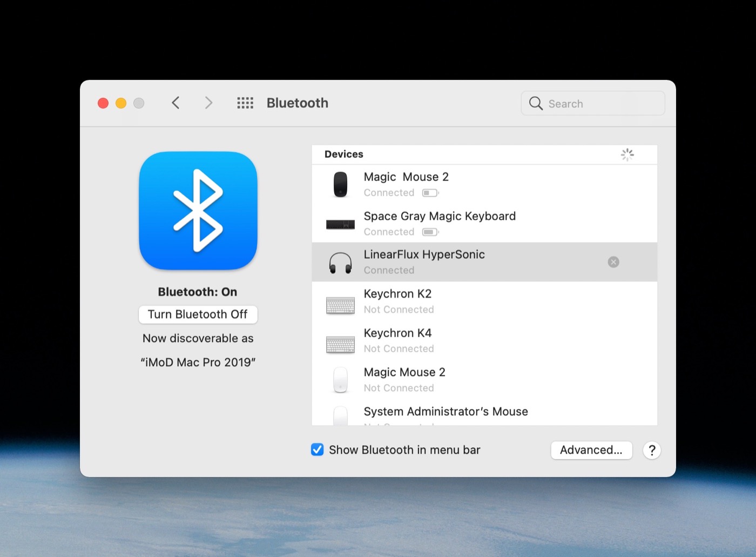
Task: Click the headphones icon for LinearFlux
Action: point(340,263)
